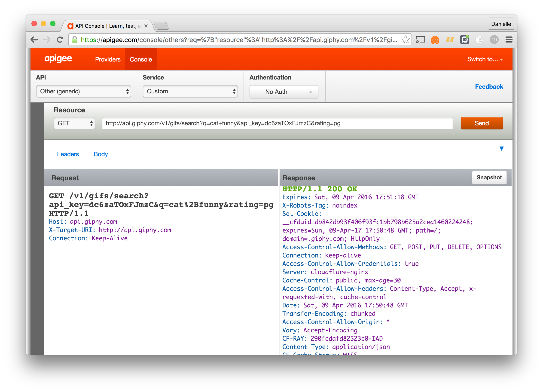This screenshot has height=392, width=543.
Task: Open the orange brain extension icon
Action: click(x=435, y=40)
